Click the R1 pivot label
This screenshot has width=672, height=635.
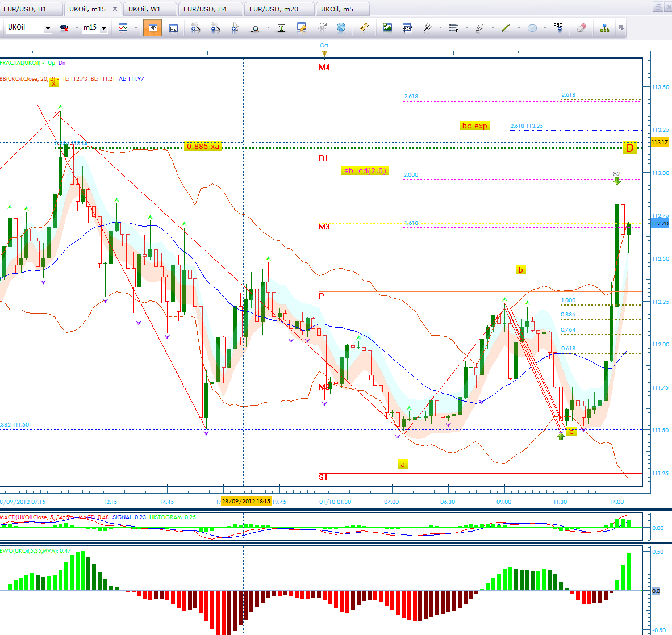[x=324, y=158]
